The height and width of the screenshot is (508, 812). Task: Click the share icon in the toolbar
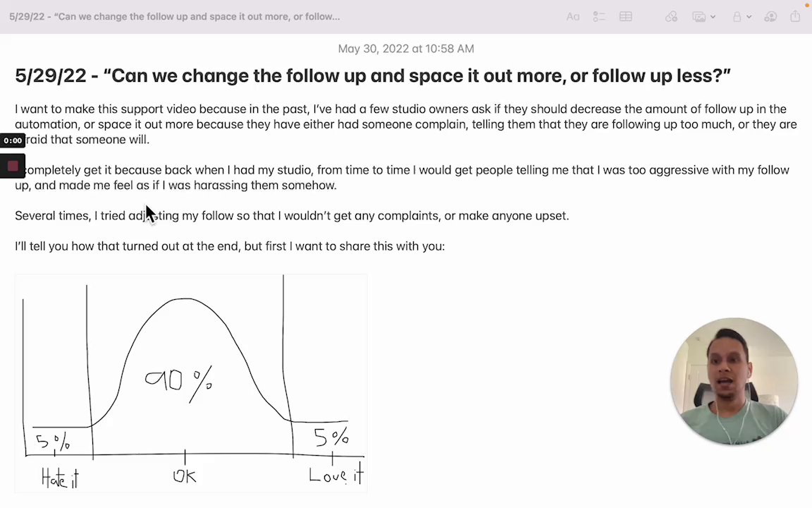pyautogui.click(x=795, y=17)
